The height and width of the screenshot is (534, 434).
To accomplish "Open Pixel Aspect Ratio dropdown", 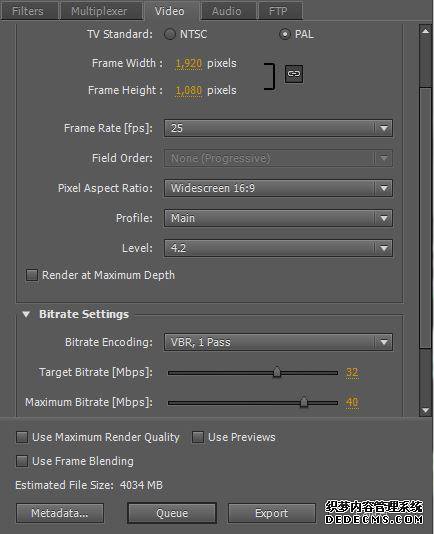I will click(x=278, y=188).
